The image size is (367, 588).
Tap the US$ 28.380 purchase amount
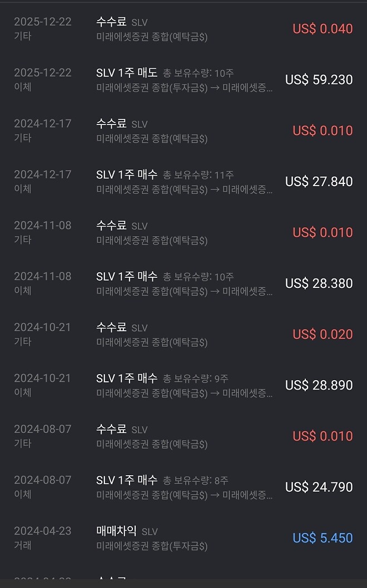click(319, 283)
